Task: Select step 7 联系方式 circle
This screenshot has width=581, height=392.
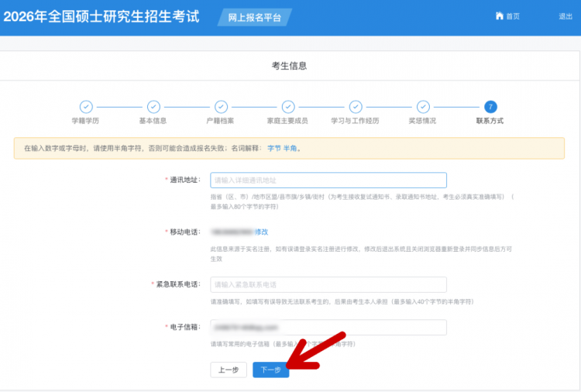Action: tap(490, 107)
